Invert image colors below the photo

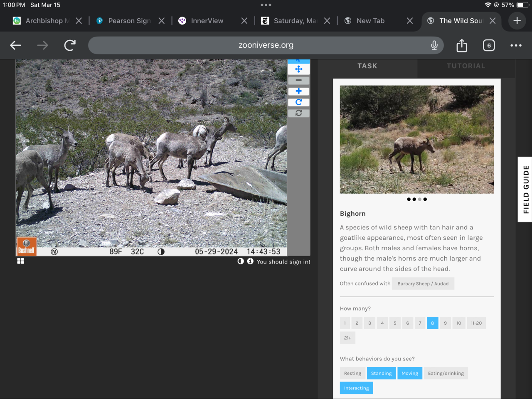241,261
